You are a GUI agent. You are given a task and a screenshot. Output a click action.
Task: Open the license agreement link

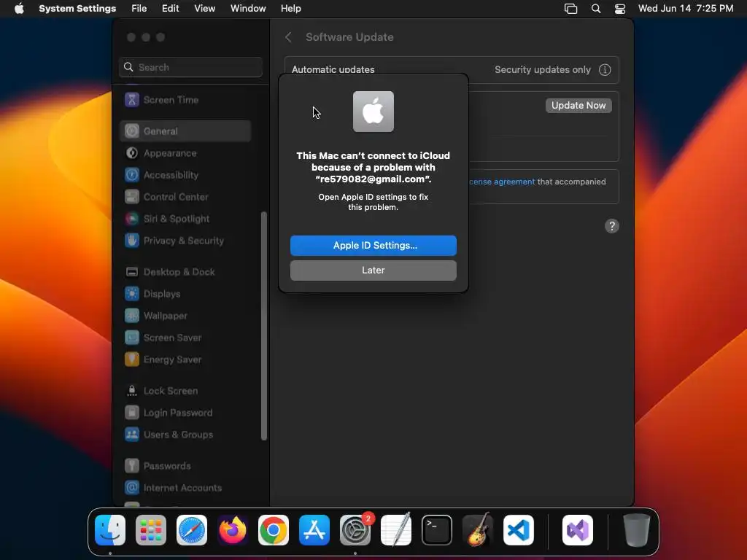coord(502,182)
